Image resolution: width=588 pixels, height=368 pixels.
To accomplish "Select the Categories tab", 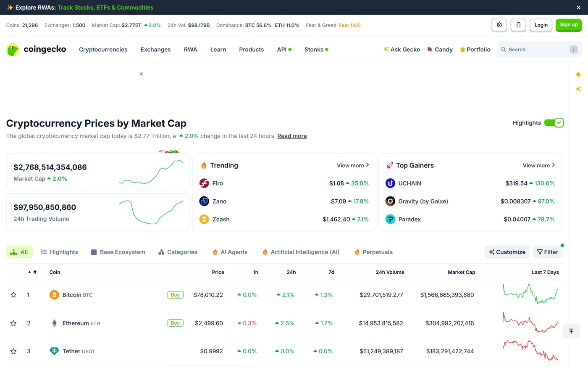I will pos(178,252).
